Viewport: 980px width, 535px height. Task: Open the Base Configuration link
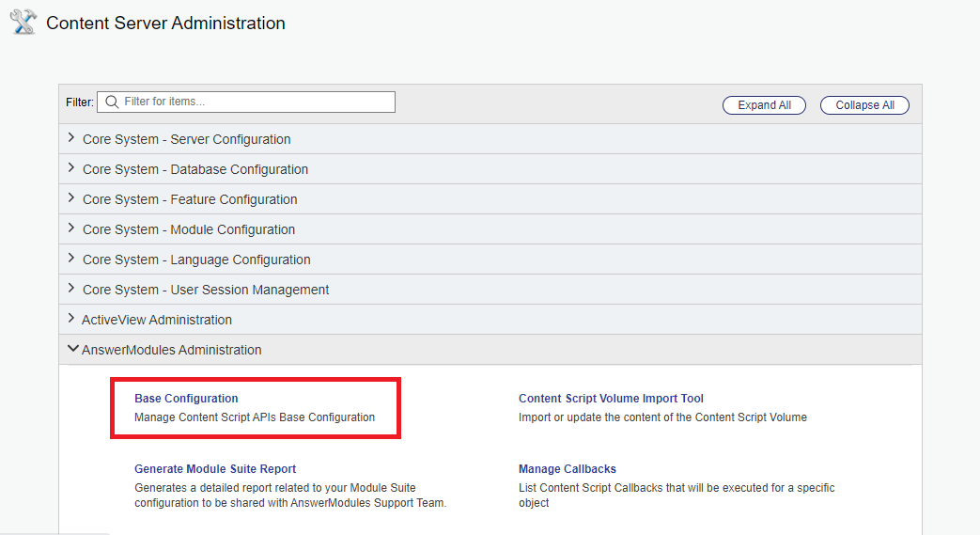(186, 399)
